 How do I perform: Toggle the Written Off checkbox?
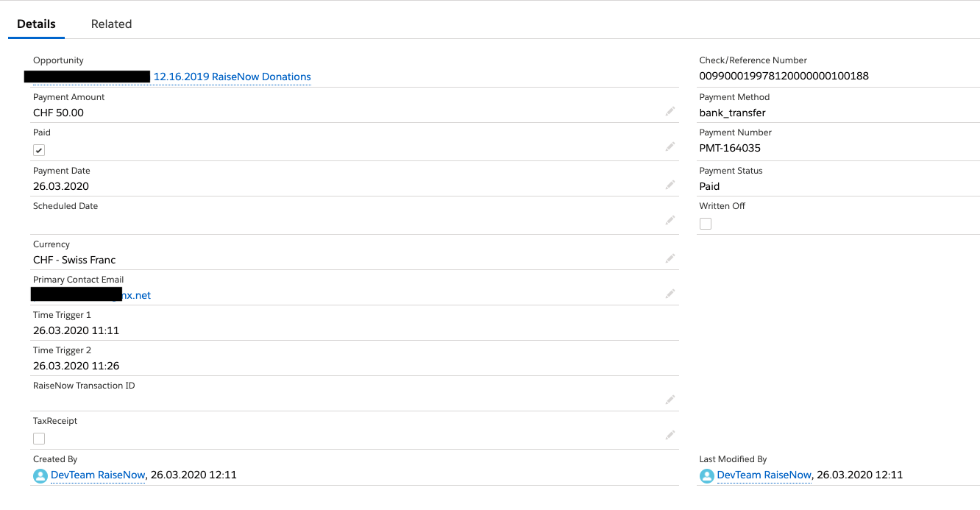pyautogui.click(x=706, y=224)
